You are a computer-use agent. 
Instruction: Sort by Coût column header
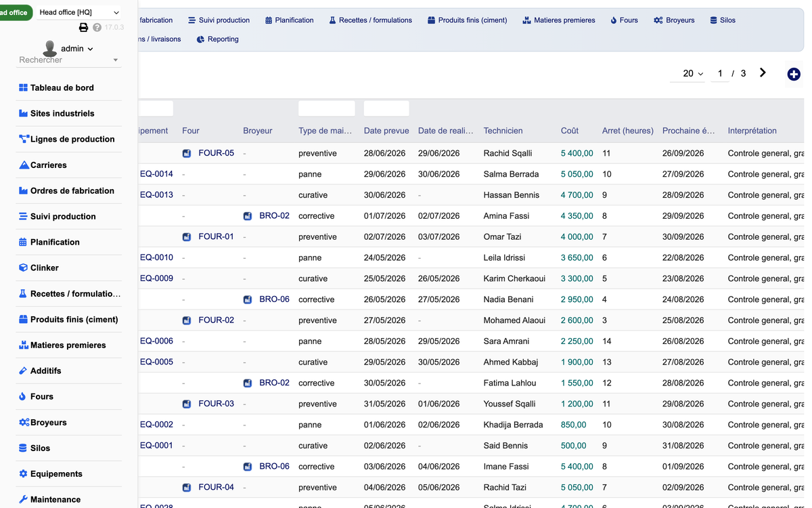pyautogui.click(x=570, y=131)
